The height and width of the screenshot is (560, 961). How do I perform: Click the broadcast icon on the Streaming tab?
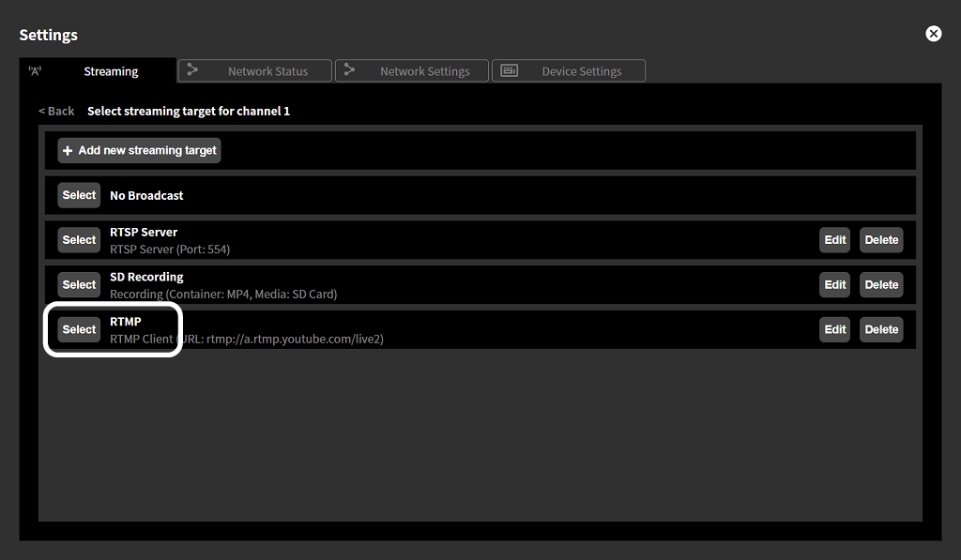point(36,69)
